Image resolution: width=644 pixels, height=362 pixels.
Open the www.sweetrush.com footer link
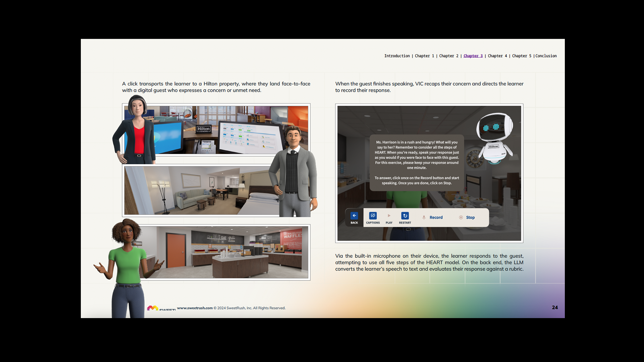pyautogui.click(x=195, y=308)
